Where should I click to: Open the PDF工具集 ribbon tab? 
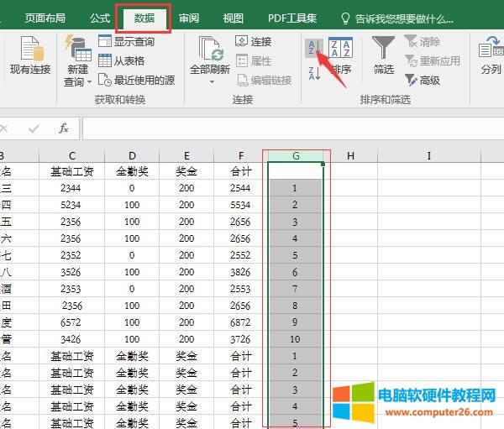click(292, 18)
